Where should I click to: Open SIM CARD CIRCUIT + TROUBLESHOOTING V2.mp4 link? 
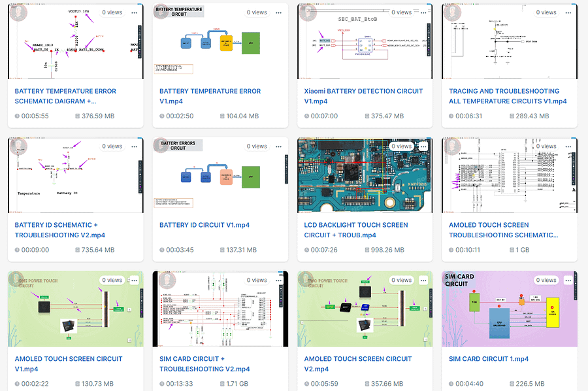204,364
